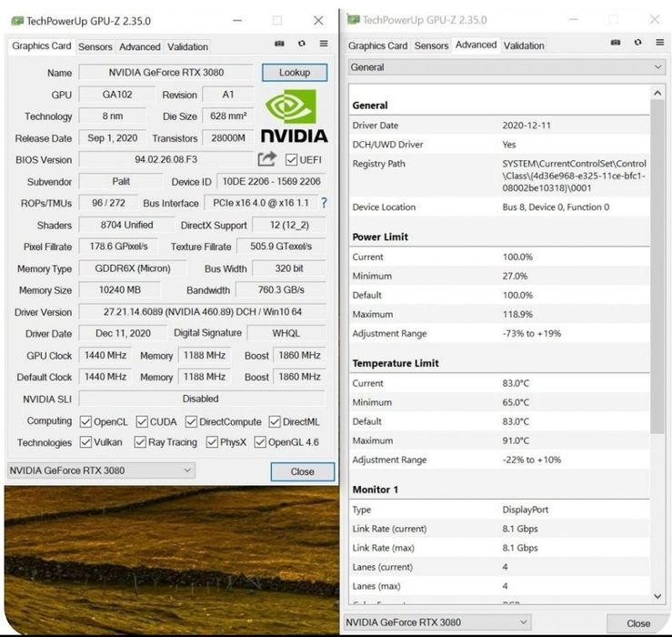Click the GPU field GA102
The height and width of the screenshot is (637, 672).
click(117, 95)
